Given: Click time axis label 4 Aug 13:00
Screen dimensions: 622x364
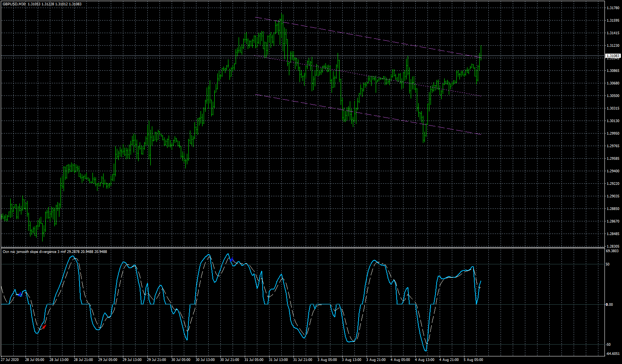Looking at the screenshot, I should tap(425, 360).
